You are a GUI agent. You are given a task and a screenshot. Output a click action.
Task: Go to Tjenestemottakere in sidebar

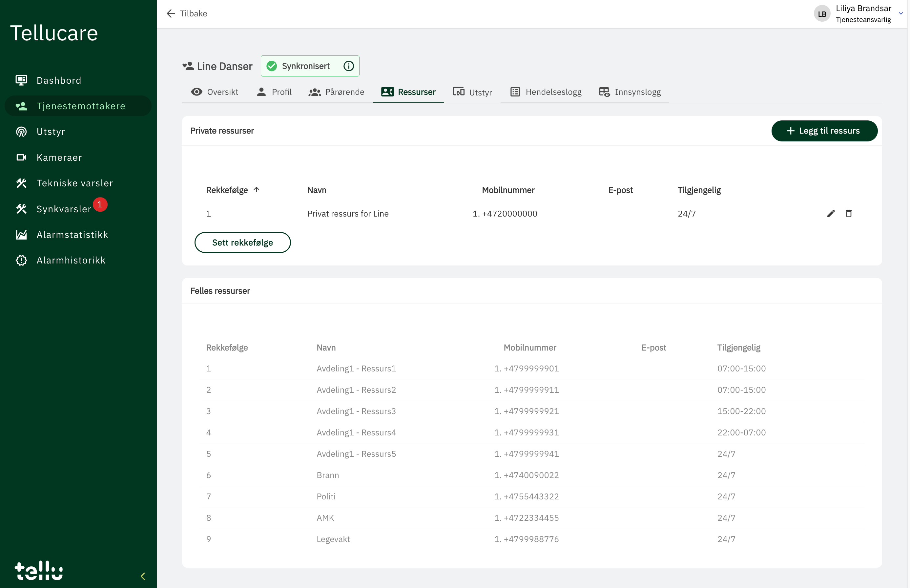click(78, 106)
